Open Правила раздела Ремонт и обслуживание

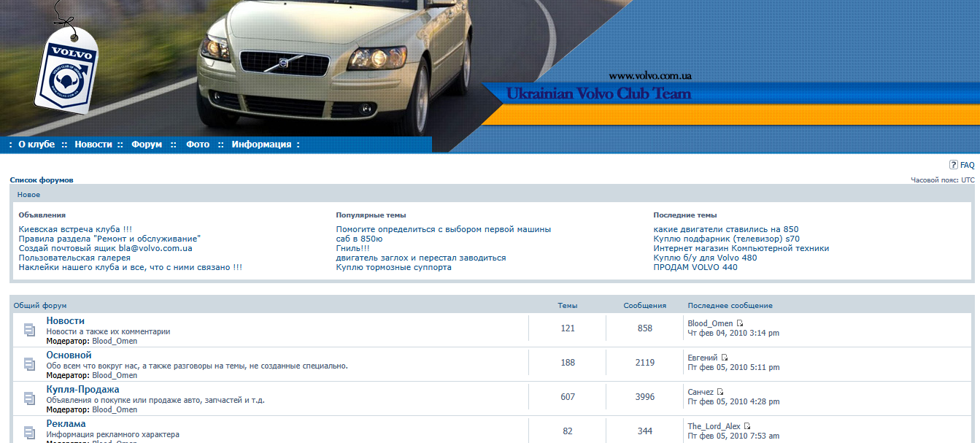click(109, 239)
